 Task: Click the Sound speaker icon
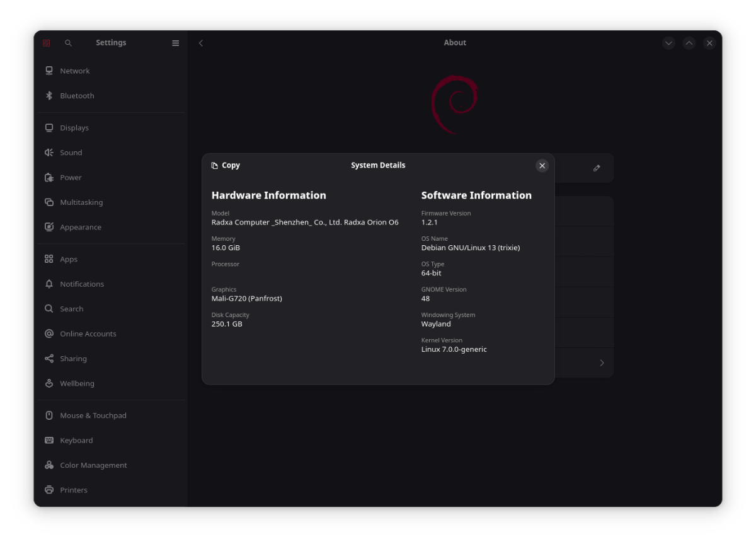49,153
